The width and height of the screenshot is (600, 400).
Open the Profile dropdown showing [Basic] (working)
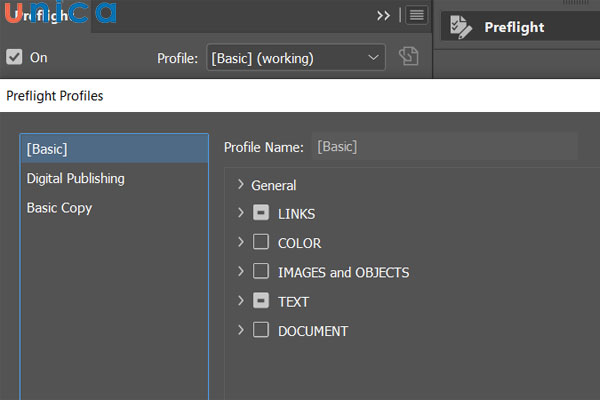pyautogui.click(x=295, y=58)
